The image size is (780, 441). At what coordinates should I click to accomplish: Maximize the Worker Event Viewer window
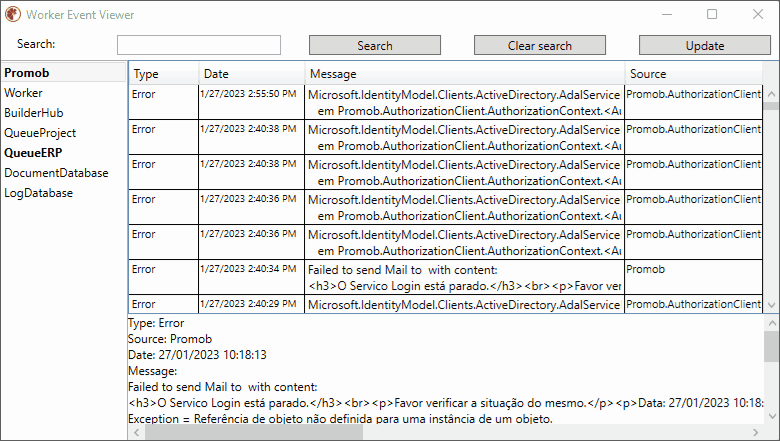point(712,14)
